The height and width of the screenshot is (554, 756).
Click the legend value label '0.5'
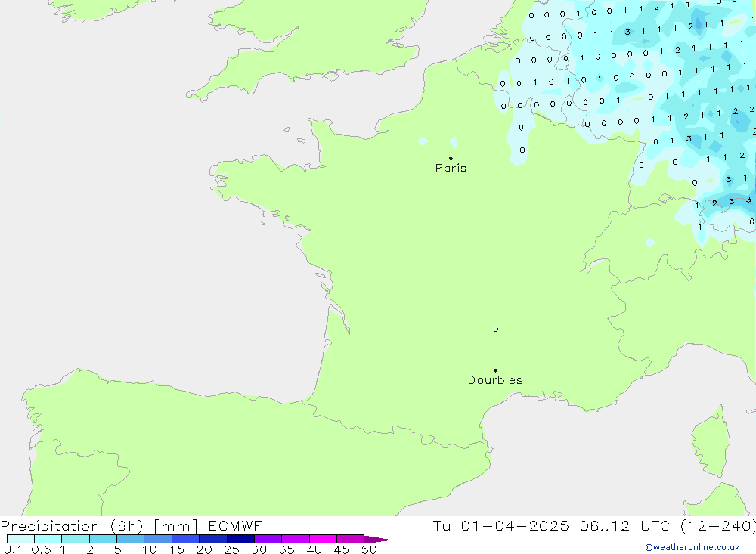click(41, 549)
